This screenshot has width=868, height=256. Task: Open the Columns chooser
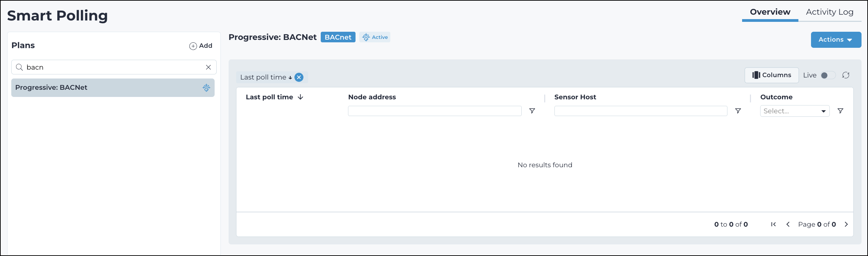click(771, 75)
